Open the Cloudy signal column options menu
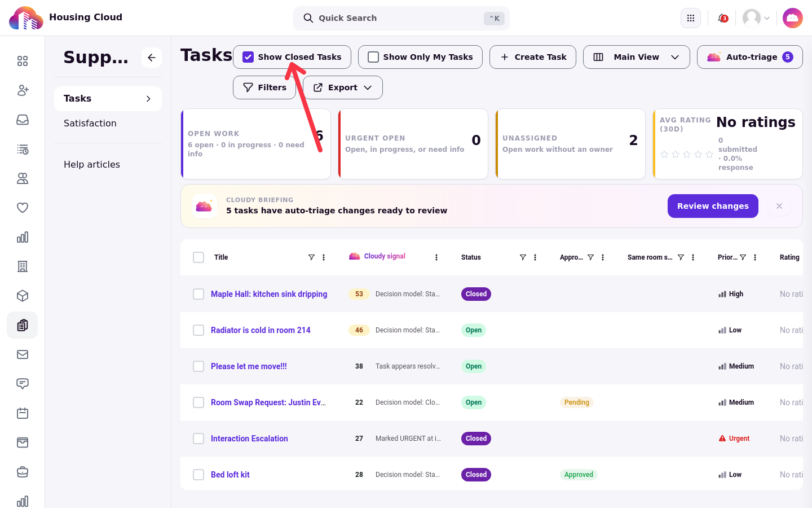The width and height of the screenshot is (812, 508). [436, 257]
